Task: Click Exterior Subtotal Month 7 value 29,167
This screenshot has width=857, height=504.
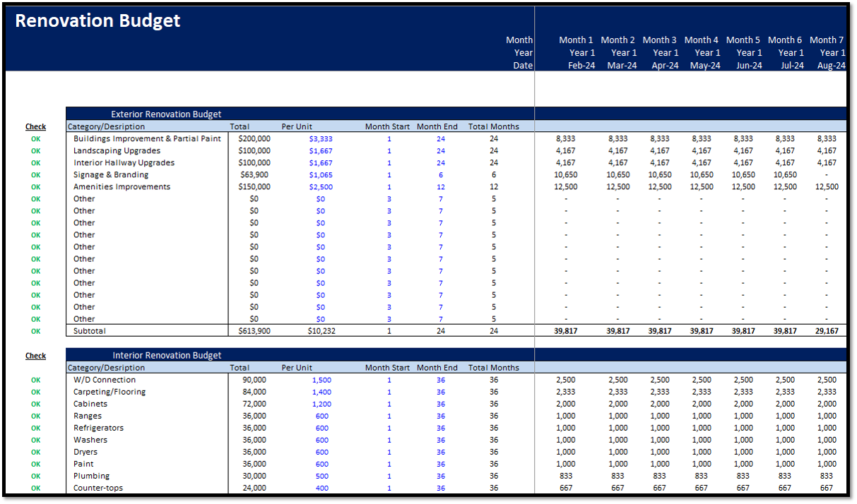Action: click(826, 331)
